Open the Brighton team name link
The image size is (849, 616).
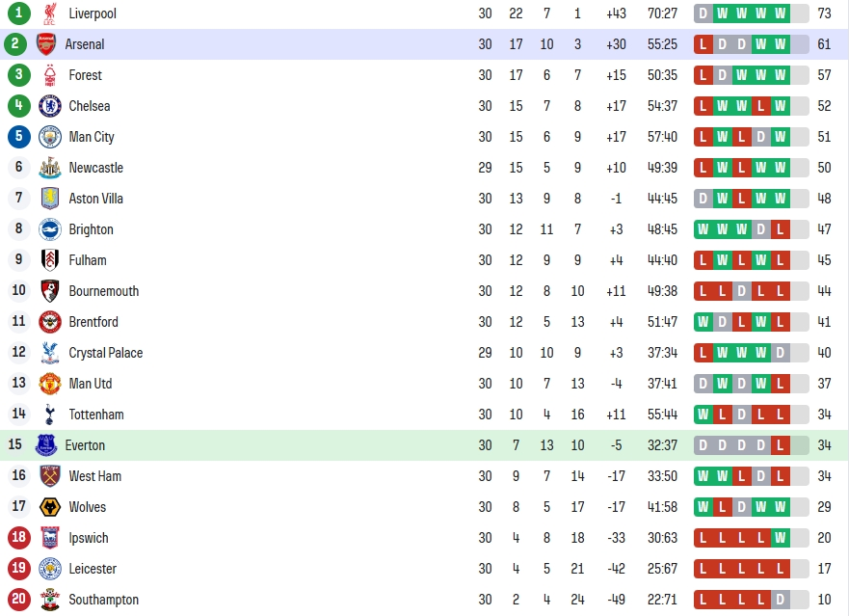pyautogui.click(x=91, y=229)
